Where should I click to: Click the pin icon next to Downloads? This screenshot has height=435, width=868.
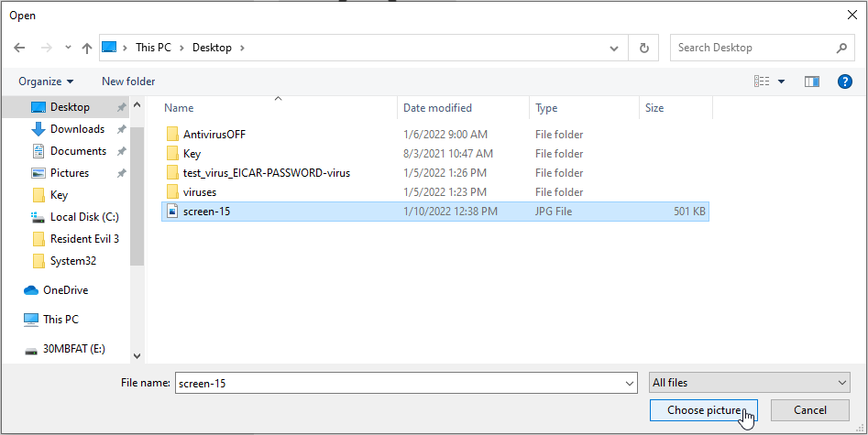tap(121, 129)
